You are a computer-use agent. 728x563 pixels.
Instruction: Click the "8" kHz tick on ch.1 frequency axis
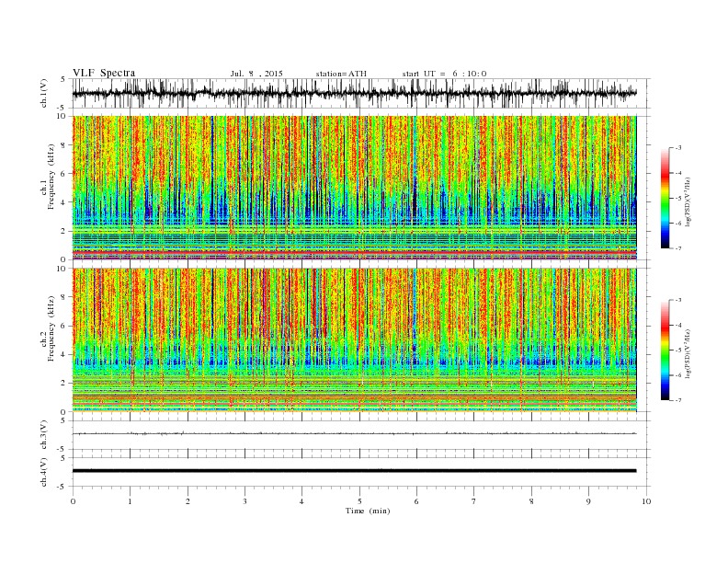(x=64, y=144)
